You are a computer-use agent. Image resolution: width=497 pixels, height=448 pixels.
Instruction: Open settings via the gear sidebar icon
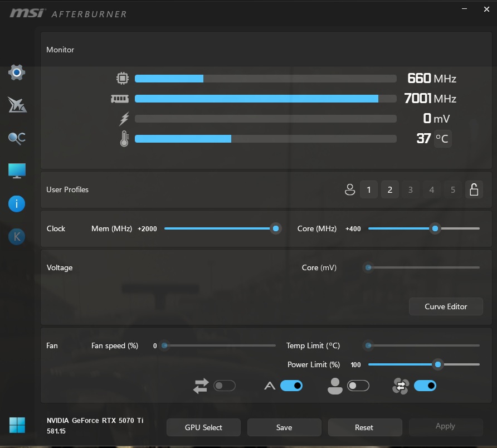pos(17,72)
